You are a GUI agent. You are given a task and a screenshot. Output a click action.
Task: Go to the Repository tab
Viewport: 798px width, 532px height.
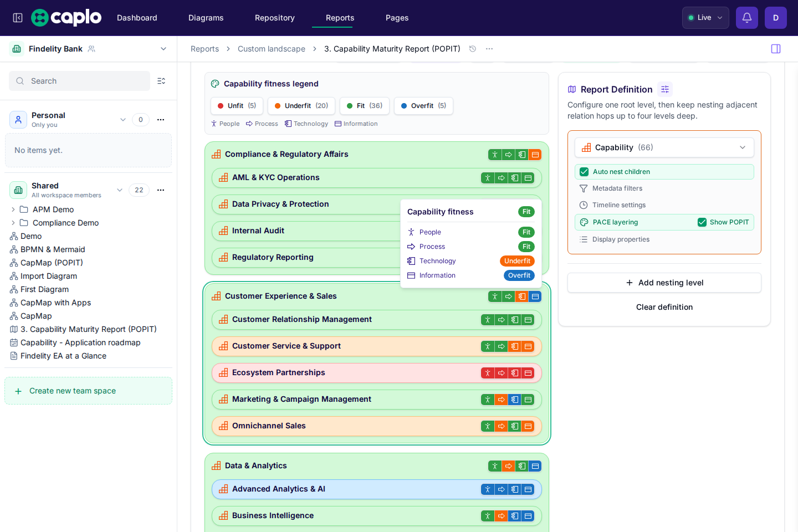pos(275,18)
